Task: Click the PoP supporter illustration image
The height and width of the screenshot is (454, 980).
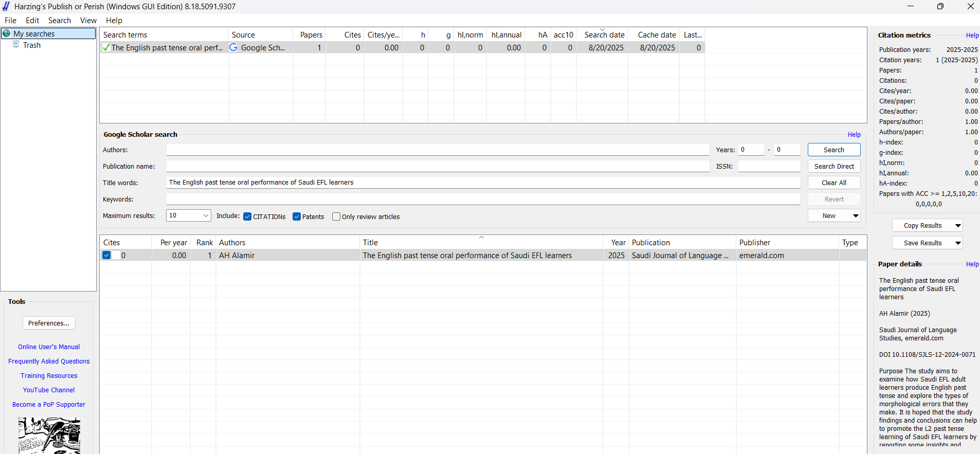Action: tap(49, 435)
